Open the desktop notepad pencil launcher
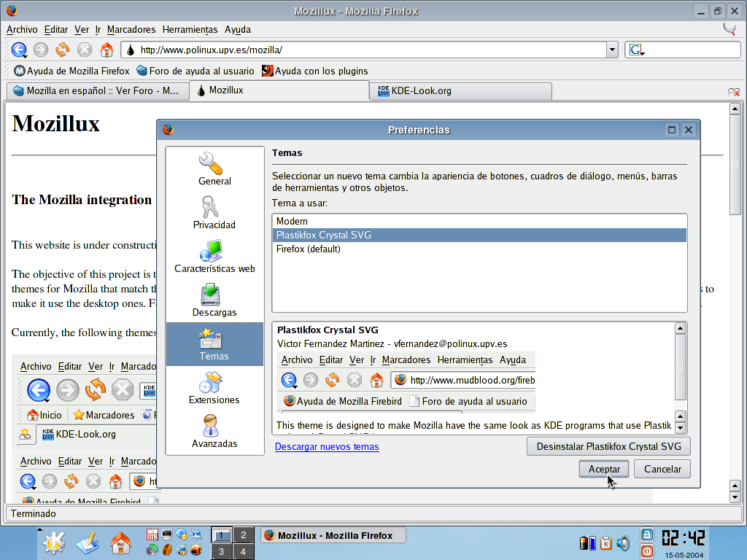The height and width of the screenshot is (560, 747). (88, 542)
